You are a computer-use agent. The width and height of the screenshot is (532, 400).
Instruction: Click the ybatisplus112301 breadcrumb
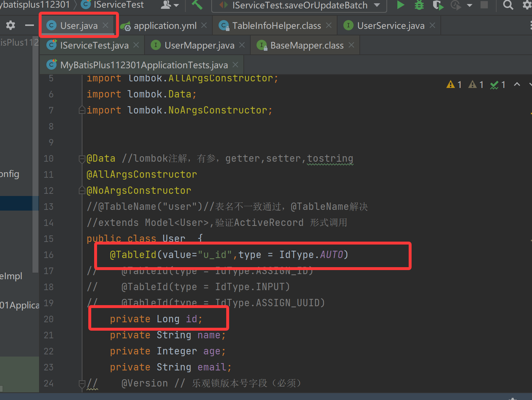(x=35, y=5)
